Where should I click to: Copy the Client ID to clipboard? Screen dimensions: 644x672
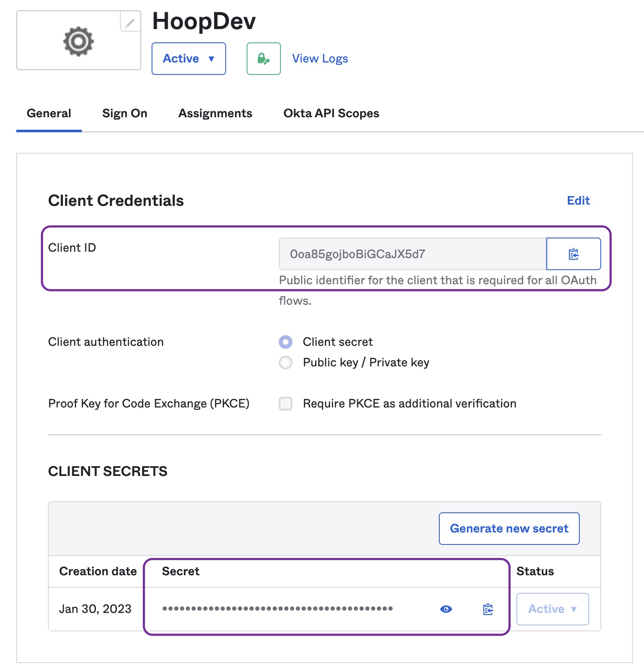[x=573, y=254]
